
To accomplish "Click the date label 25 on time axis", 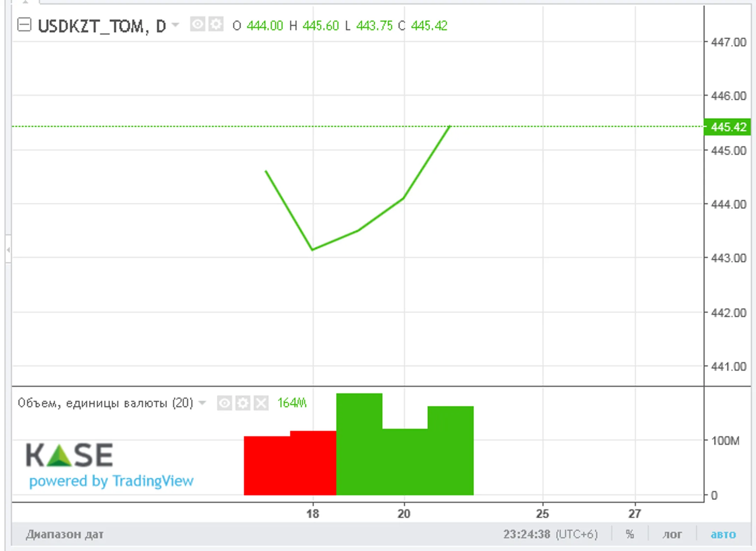I will pyautogui.click(x=542, y=514).
